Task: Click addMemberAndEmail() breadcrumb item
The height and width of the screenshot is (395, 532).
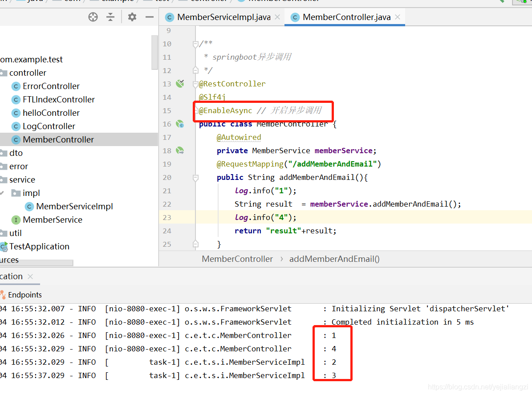Action: (334, 259)
